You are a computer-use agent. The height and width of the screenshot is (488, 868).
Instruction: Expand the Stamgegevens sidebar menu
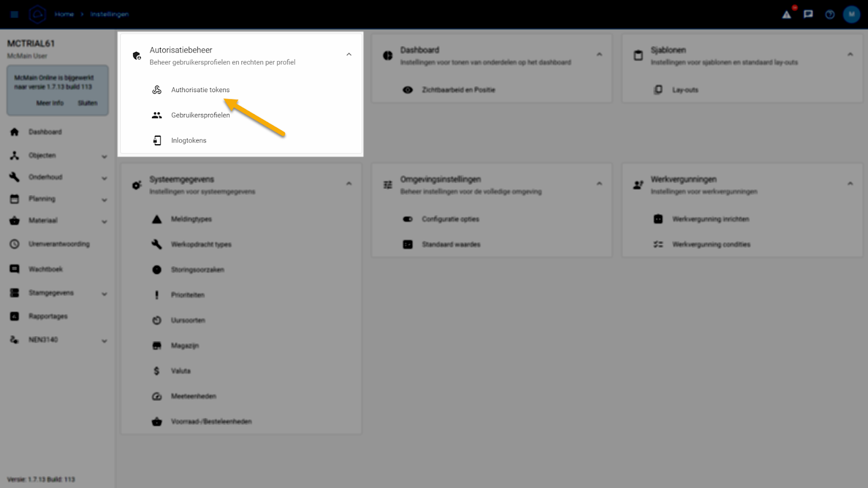click(x=104, y=294)
